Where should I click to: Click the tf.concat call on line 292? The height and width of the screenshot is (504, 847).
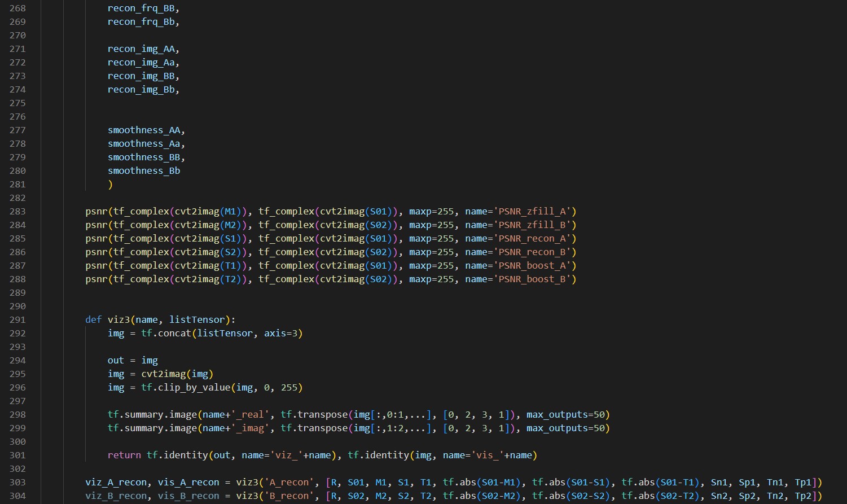click(x=166, y=333)
